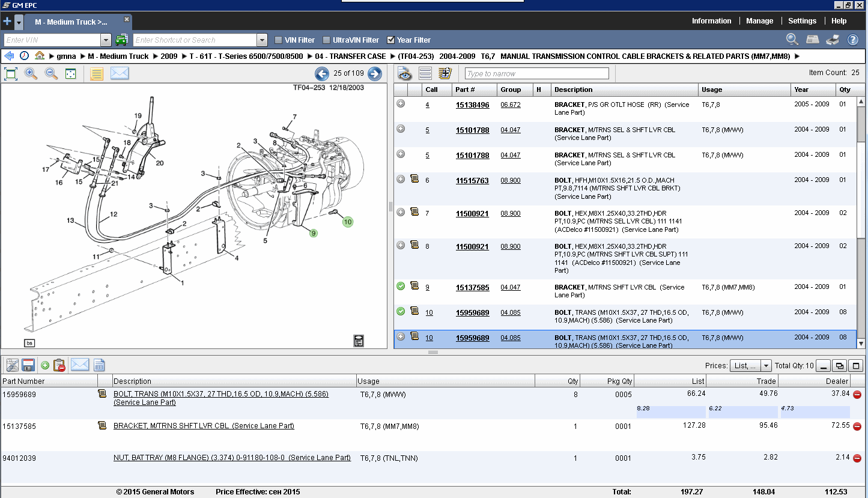Click the print icon in top bar
Image resolution: width=868 pixels, height=498 pixels.
[832, 40]
